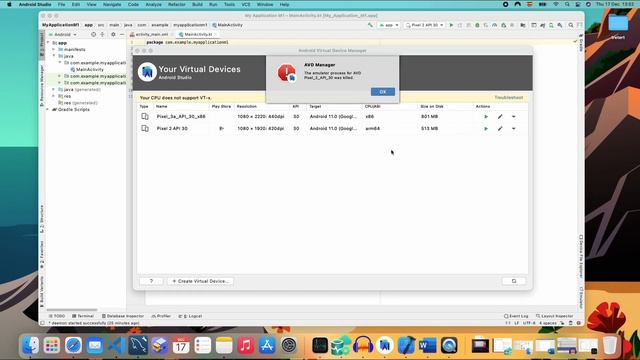Open the Pixel 2 API 30 device selector dropdown
640x360 pixels.
pyautogui.click(x=424, y=25)
